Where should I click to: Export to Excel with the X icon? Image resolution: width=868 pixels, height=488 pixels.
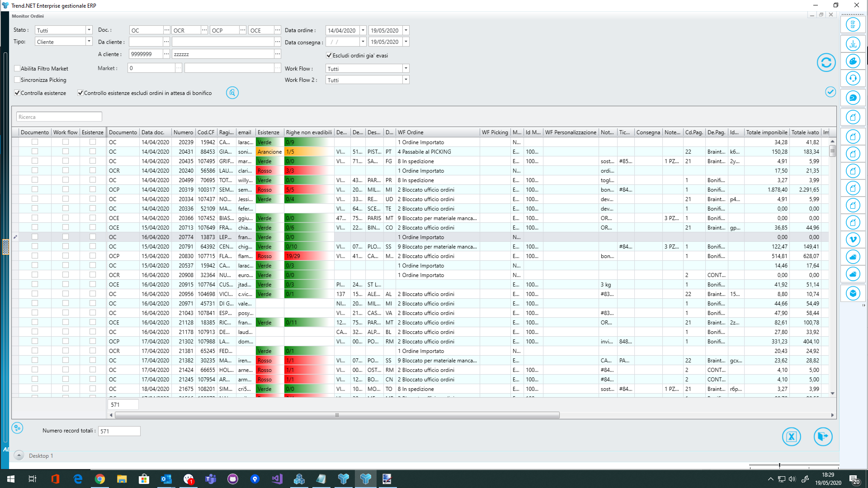pyautogui.click(x=791, y=436)
